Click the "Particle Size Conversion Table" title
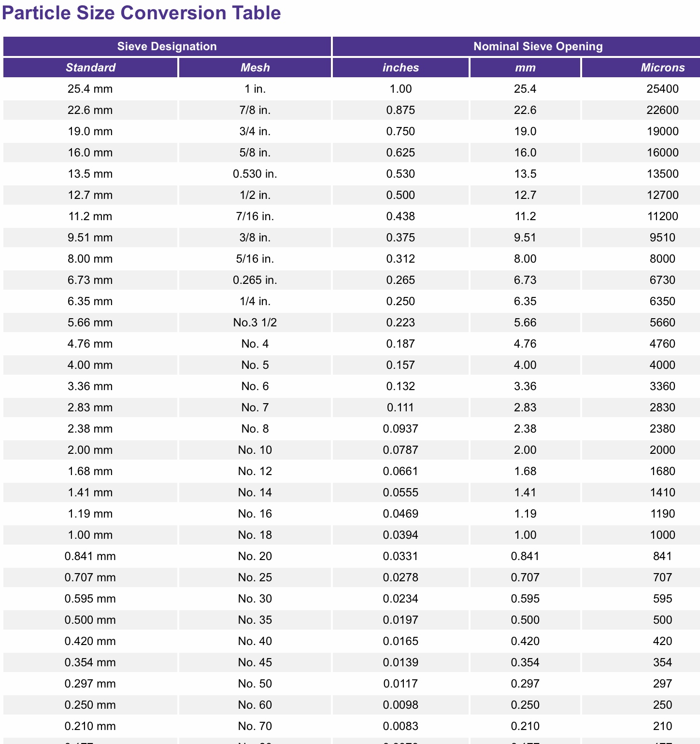The image size is (700, 744). click(x=141, y=13)
